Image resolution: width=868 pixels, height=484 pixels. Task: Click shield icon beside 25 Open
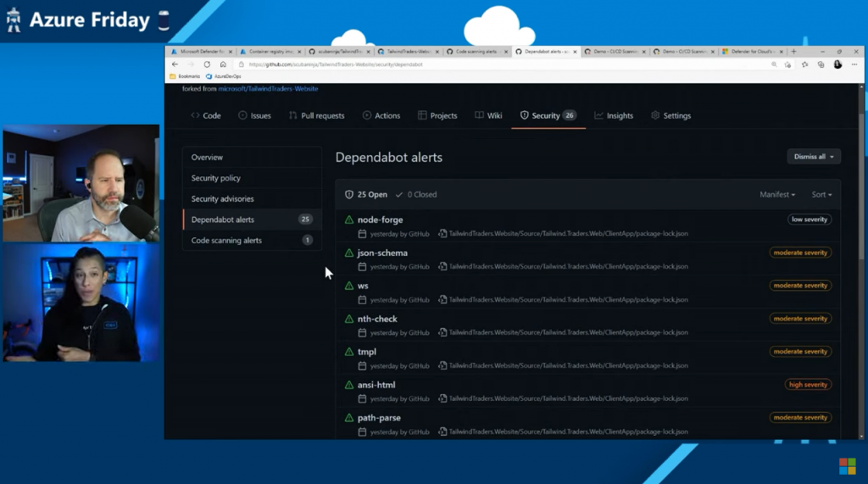click(x=348, y=194)
